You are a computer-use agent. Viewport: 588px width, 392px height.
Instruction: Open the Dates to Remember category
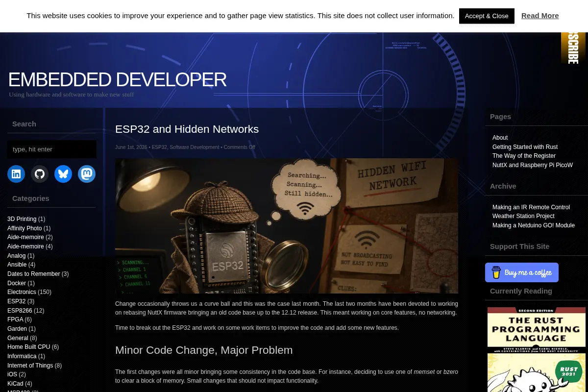(x=33, y=274)
